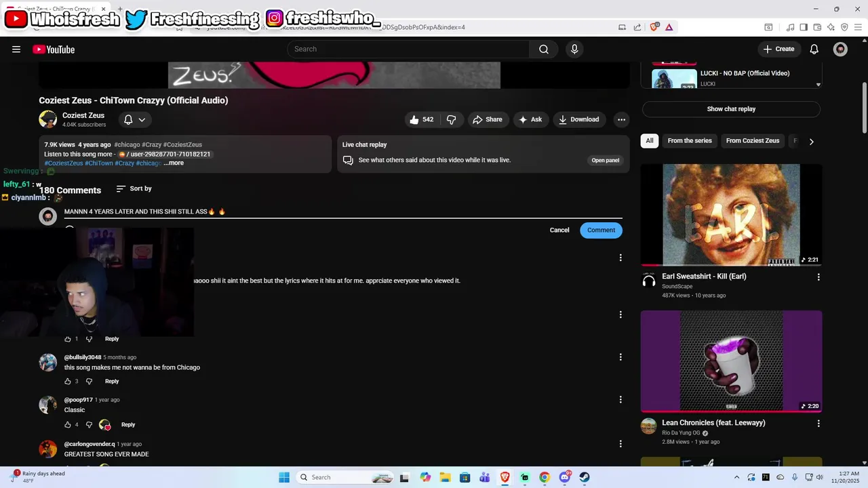Share page via address bar share icon
The height and width of the screenshot is (488, 868).
pyautogui.click(x=637, y=27)
